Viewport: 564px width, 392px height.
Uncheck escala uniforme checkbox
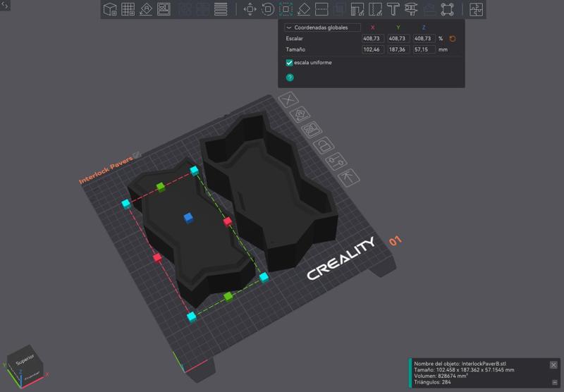click(289, 63)
